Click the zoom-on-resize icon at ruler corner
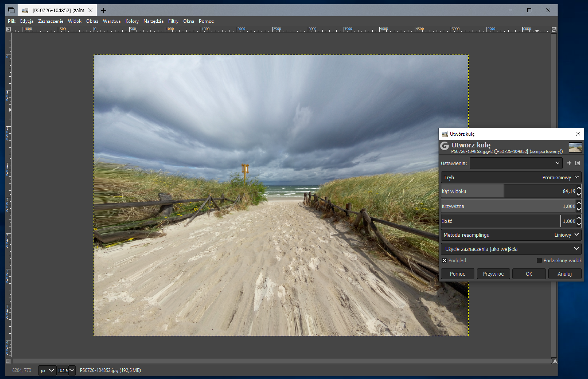 pos(554,29)
